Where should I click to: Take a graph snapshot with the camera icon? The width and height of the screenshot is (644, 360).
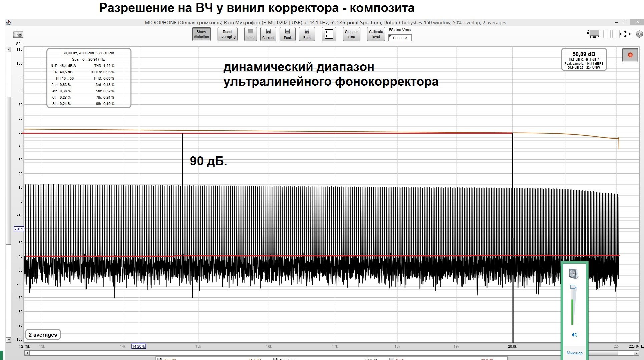[18, 34]
